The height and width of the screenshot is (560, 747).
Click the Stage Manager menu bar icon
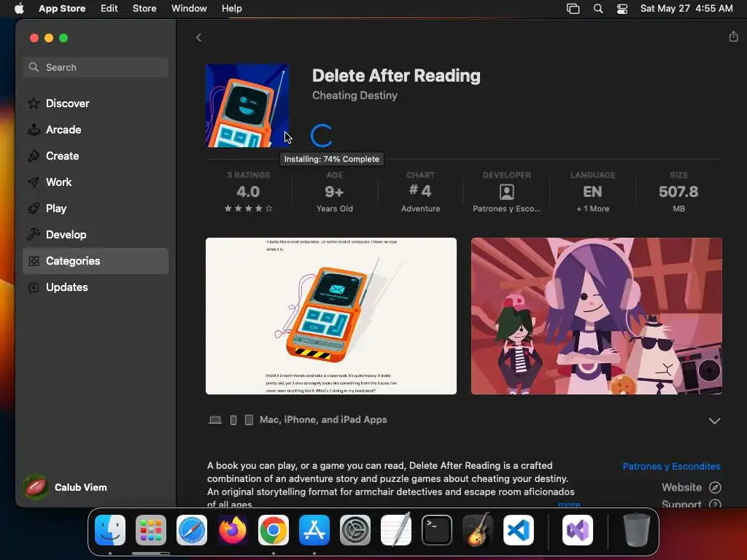click(x=573, y=9)
